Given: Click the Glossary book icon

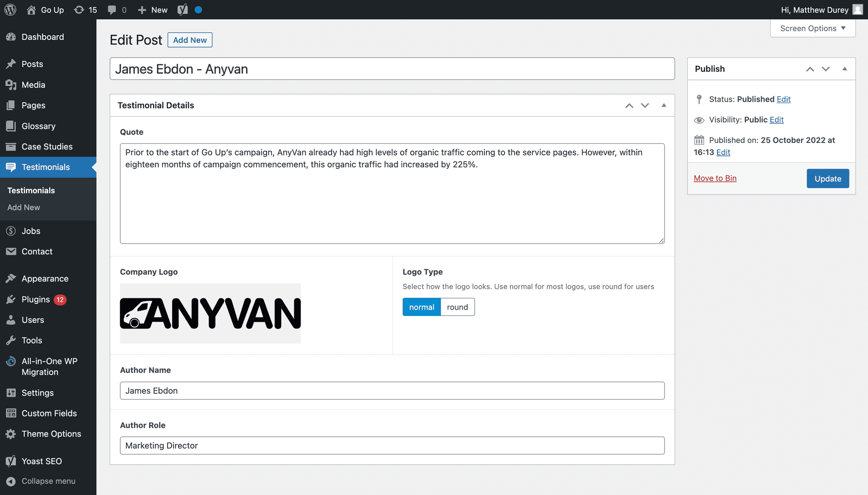Looking at the screenshot, I should (11, 126).
